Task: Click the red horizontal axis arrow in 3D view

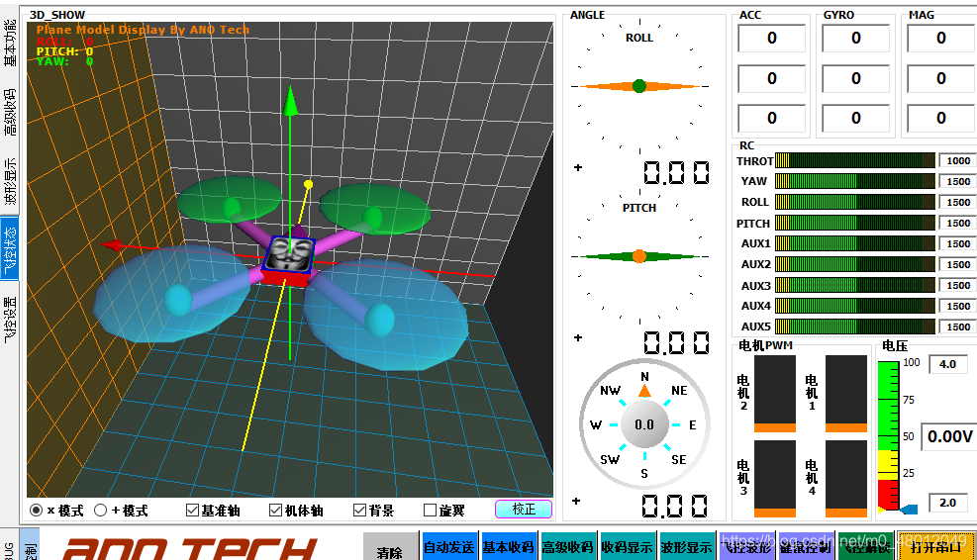Action: pos(112,245)
